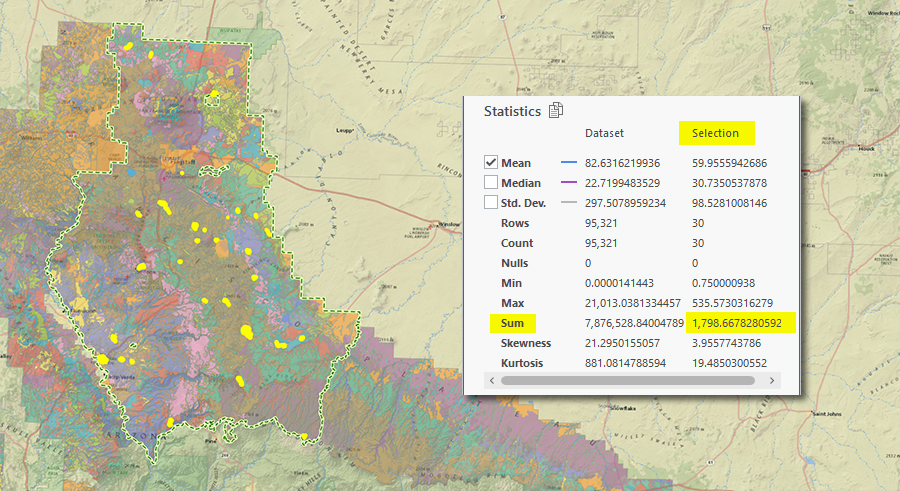Click the Kurtosis label
Image resolution: width=900 pixels, height=491 pixels.
click(x=521, y=363)
